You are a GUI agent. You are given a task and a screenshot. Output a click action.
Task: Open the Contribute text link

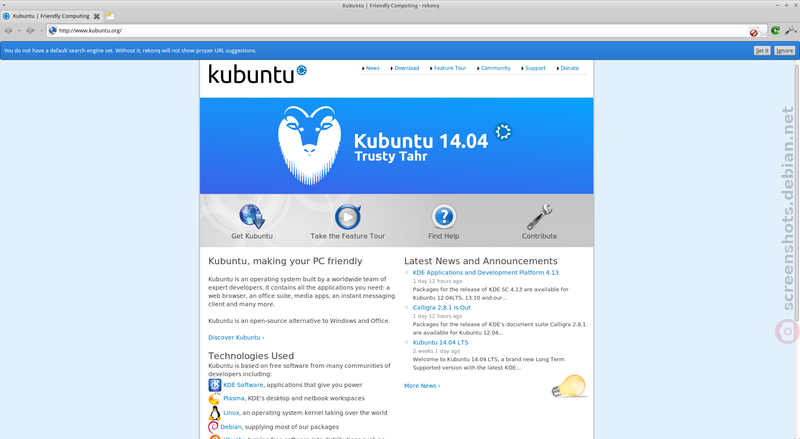pyautogui.click(x=539, y=236)
